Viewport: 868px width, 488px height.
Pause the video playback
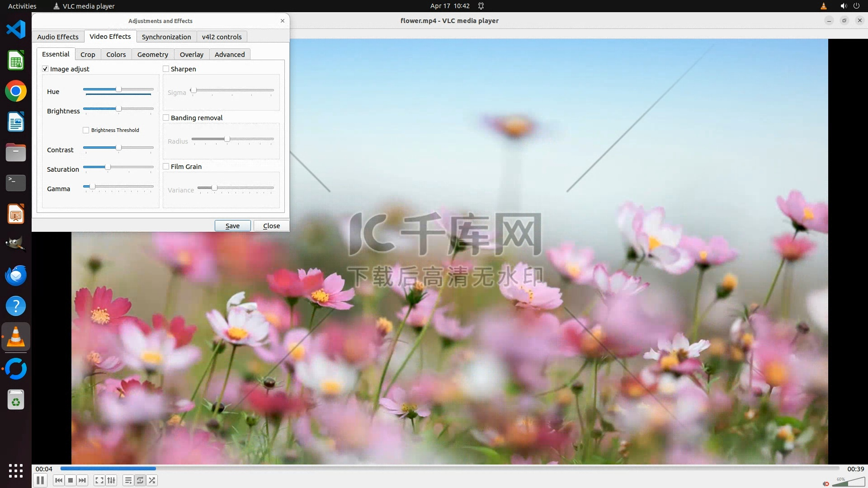pyautogui.click(x=40, y=480)
